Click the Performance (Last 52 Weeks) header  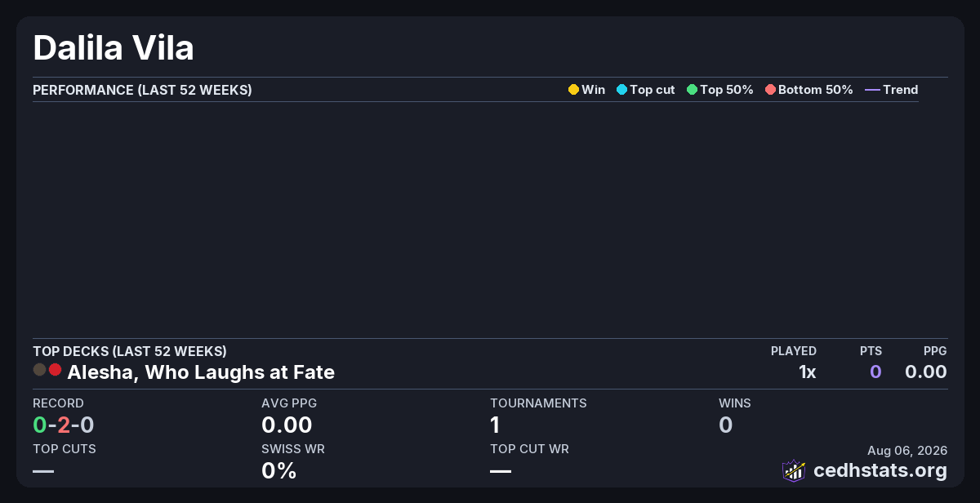[142, 90]
